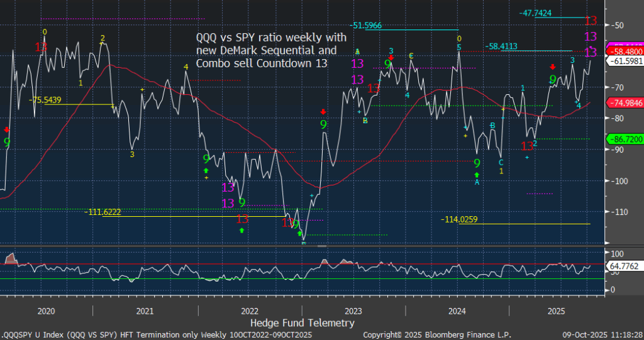Select the red 13 at top right corner
644x340 pixels.
pos(591,21)
